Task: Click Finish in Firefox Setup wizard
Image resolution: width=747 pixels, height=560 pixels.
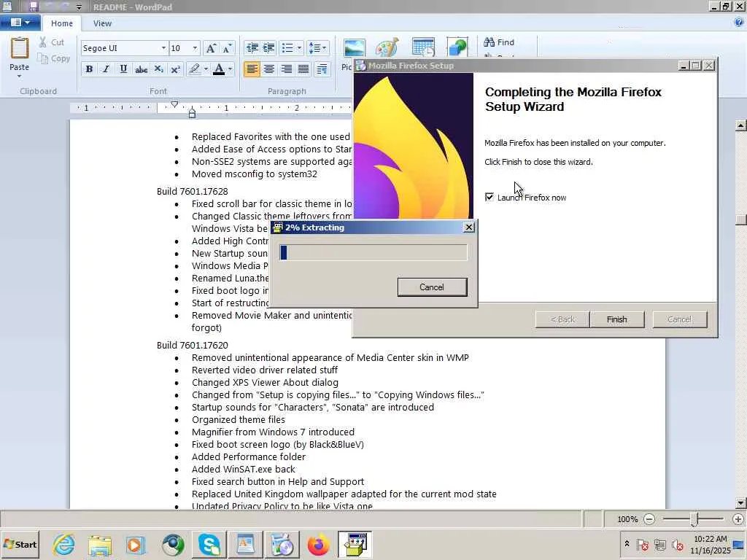Action: click(617, 319)
